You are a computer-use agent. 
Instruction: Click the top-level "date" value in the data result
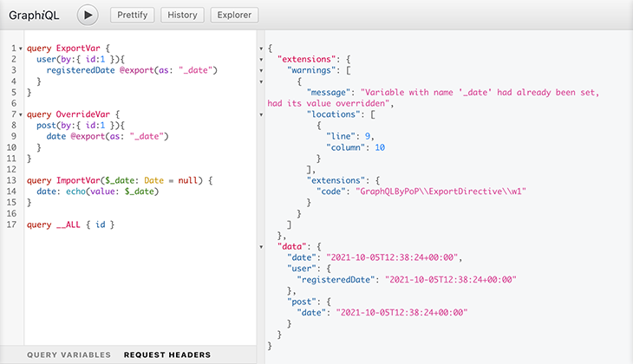392,257
